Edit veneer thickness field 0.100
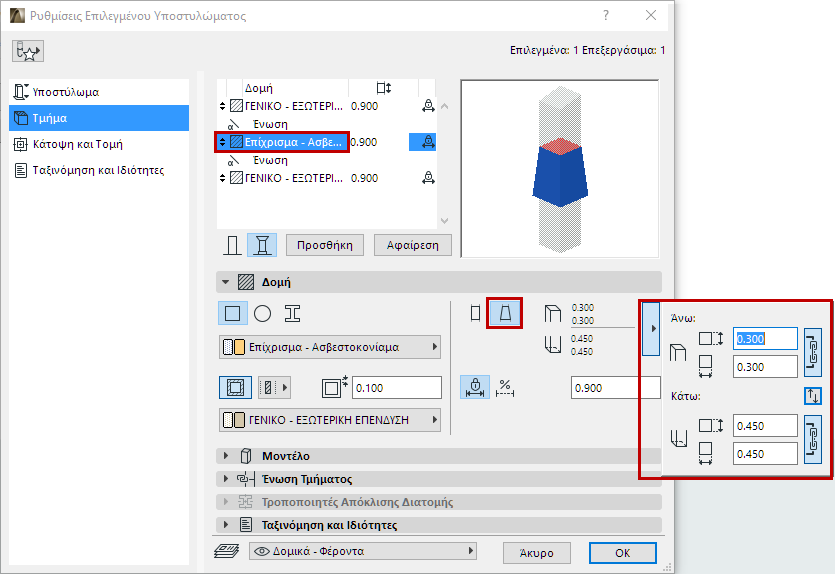Image resolution: width=835 pixels, height=574 pixels. [397, 388]
